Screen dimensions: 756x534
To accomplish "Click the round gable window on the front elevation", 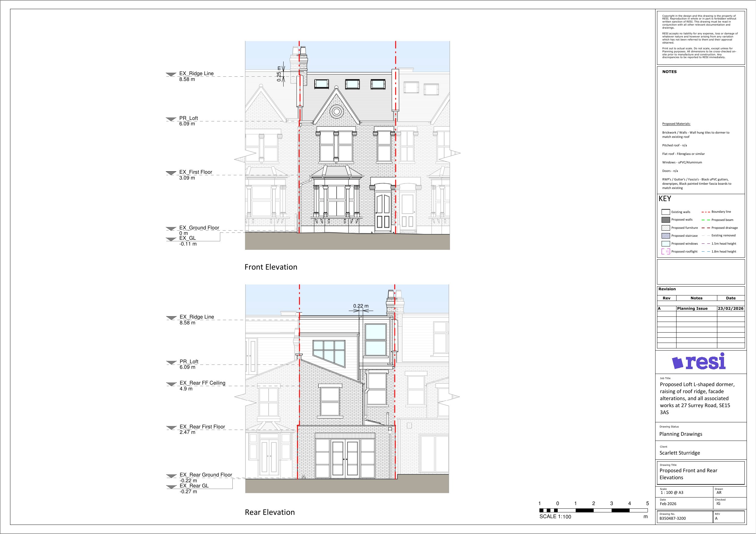I will 337,112.
